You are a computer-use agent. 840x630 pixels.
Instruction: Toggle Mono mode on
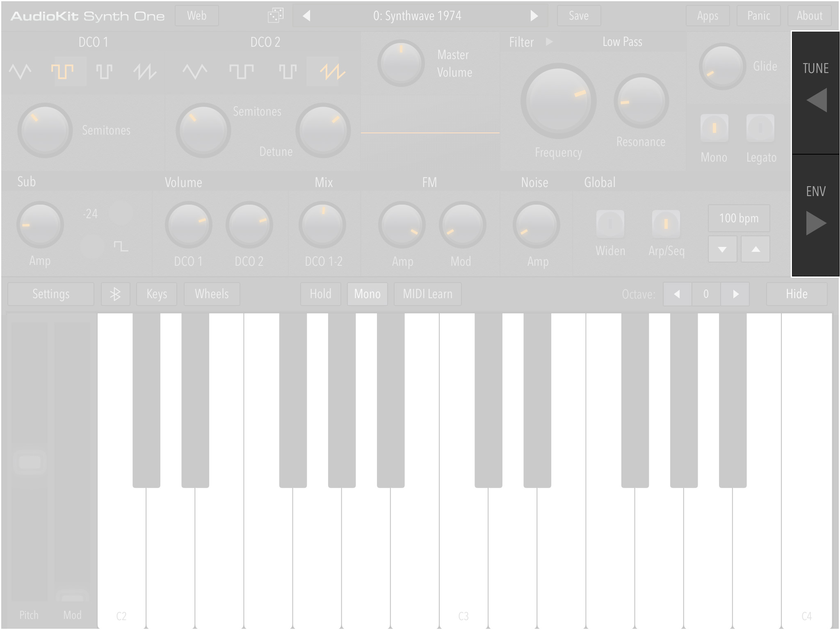[x=366, y=294]
